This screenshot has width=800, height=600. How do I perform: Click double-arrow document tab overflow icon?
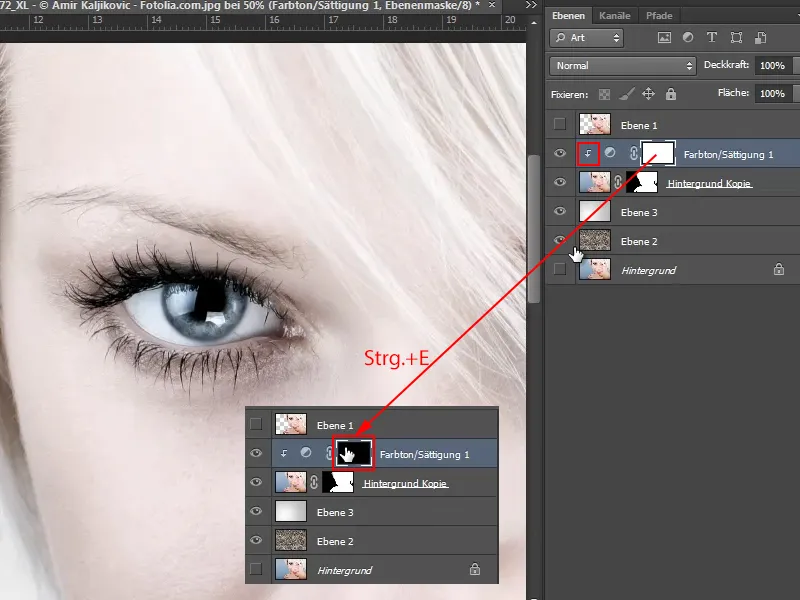pos(531,5)
